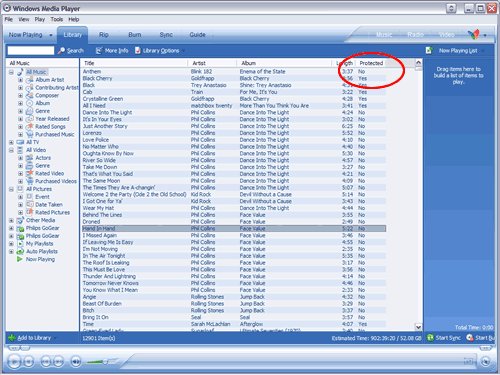Select the Date Taken icon
This screenshot has height=375, width=500.
pos(30,204)
